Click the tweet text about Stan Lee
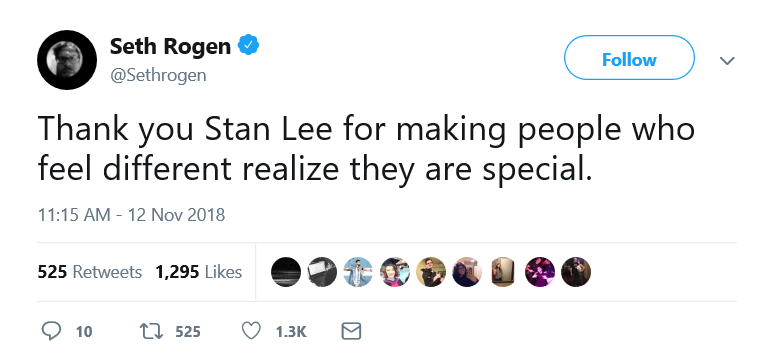Viewport: 779px width, 363px height. tap(366, 148)
